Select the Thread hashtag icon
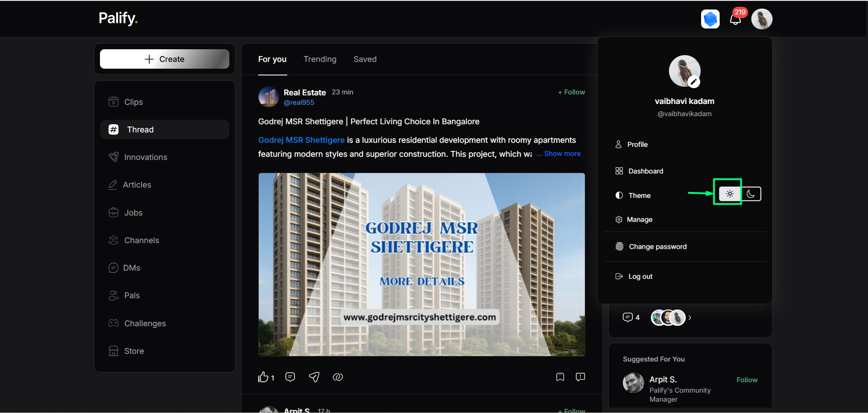This screenshot has width=868, height=413. pos(114,130)
